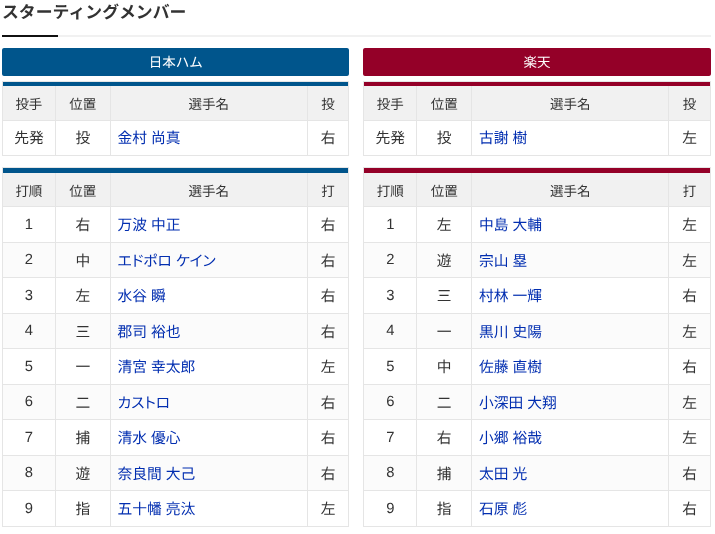This screenshot has width=715, height=534.
Task: Click 中島 大輔 player link
Action: [x=510, y=225]
